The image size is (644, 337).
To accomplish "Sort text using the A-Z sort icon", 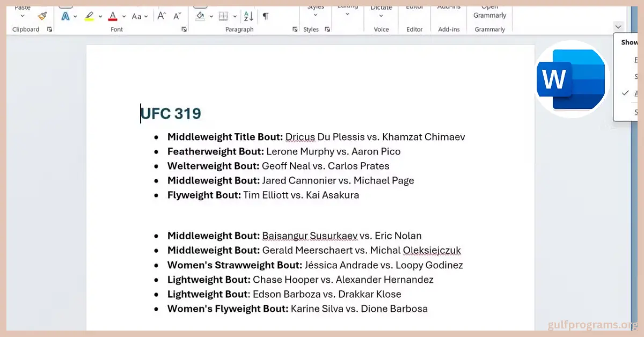I will pyautogui.click(x=247, y=16).
